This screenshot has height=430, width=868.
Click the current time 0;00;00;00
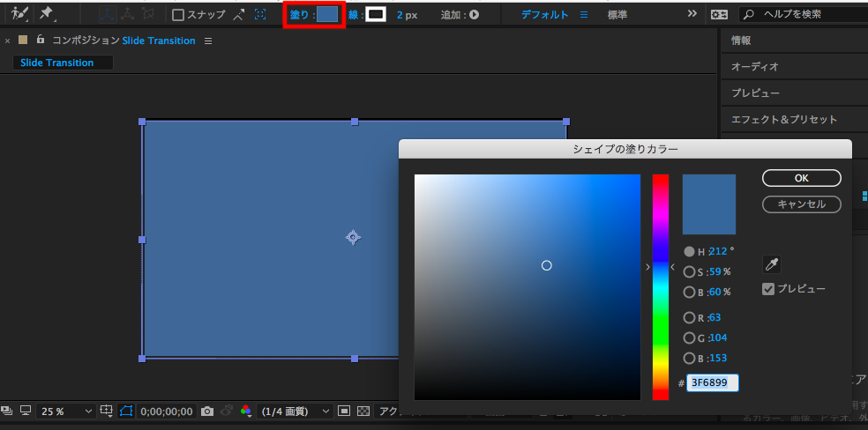(167, 411)
